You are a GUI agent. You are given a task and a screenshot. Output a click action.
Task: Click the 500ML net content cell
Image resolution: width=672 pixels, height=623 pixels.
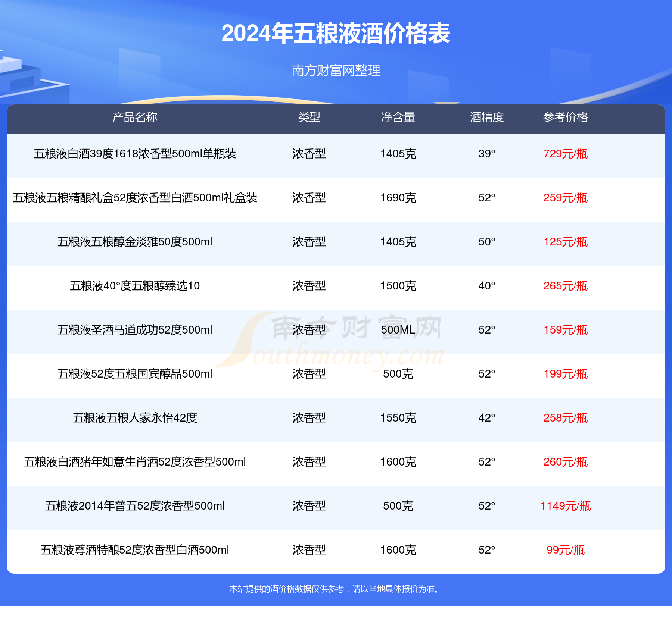point(398,330)
